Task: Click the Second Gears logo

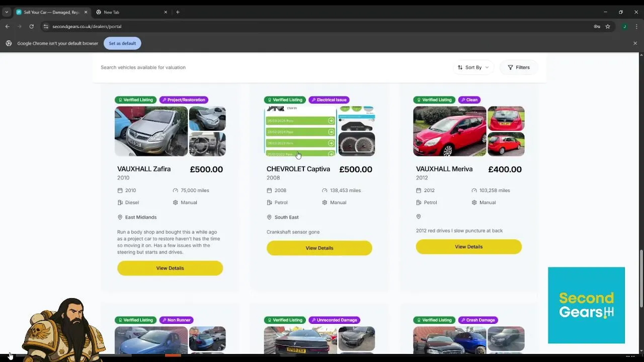Action: [x=586, y=305]
